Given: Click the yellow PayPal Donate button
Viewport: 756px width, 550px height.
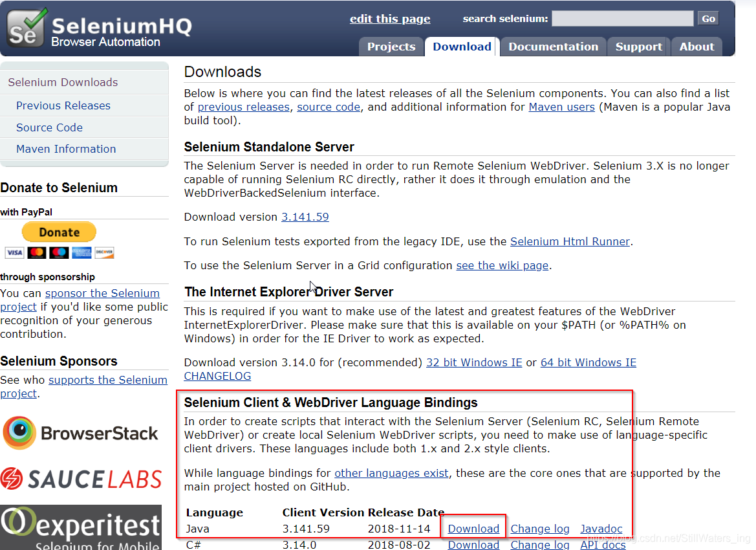Looking at the screenshot, I should click(x=59, y=232).
